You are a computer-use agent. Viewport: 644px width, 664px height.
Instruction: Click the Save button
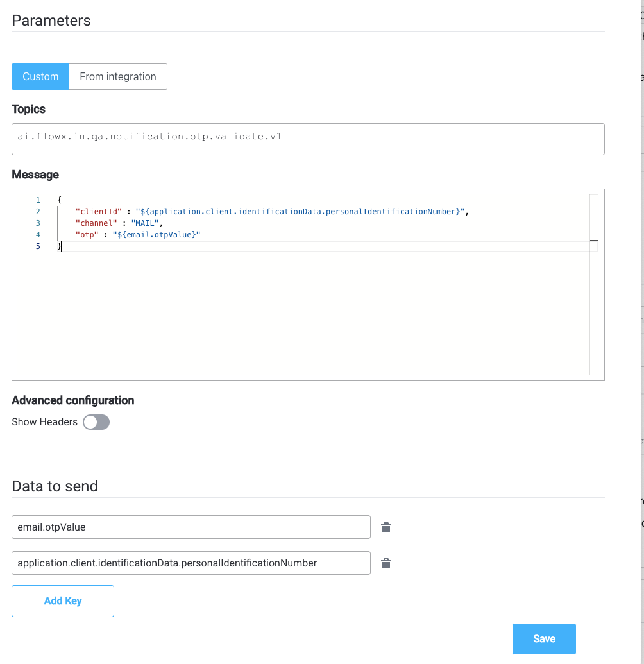pos(544,638)
